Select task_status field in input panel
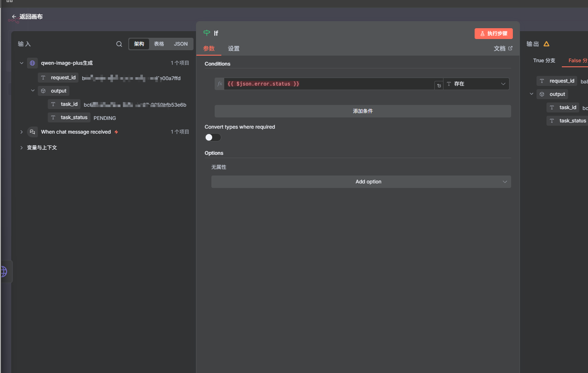Screen dimensions: 588x373 [69, 117]
